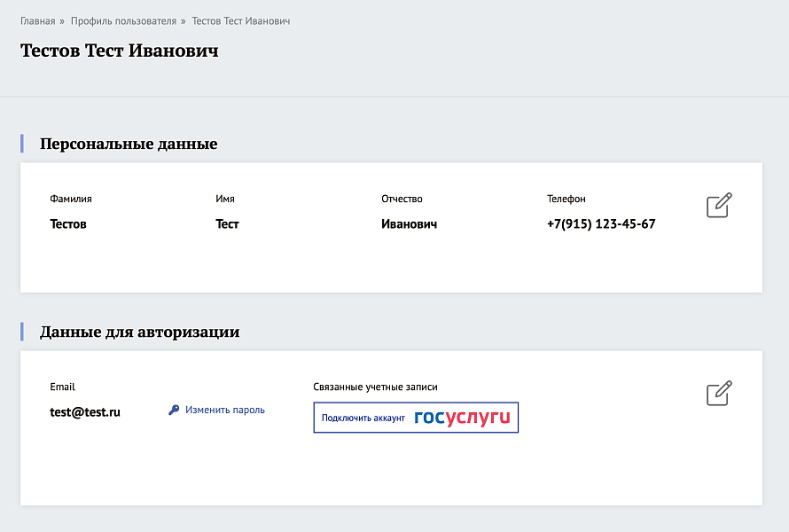Click the Связанные учетные записи label
The image size is (789, 532).
(x=376, y=387)
